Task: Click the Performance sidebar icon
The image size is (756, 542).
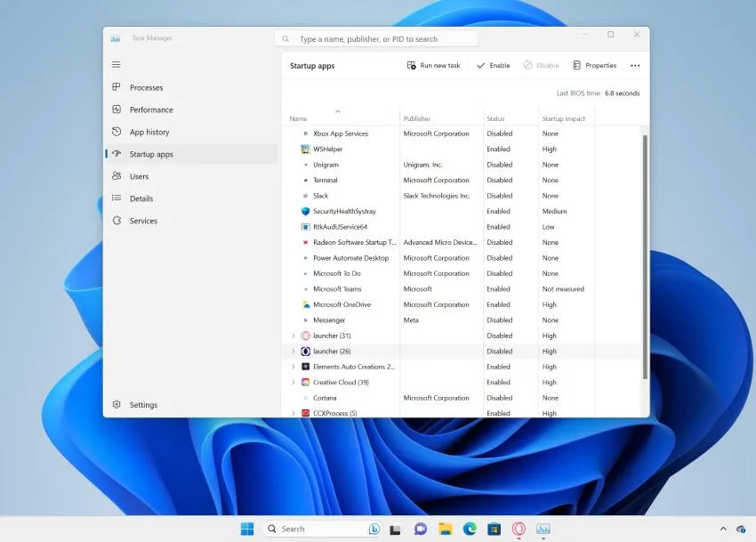Action: [117, 109]
